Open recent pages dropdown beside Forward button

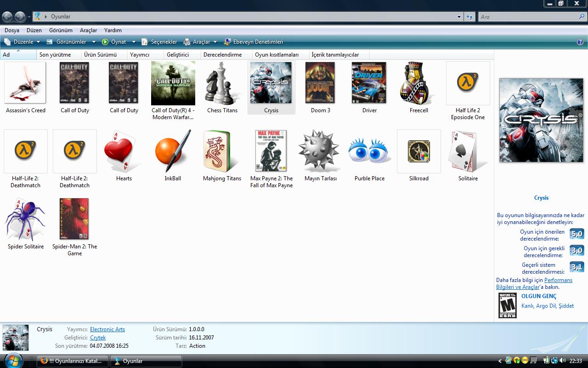pos(29,17)
